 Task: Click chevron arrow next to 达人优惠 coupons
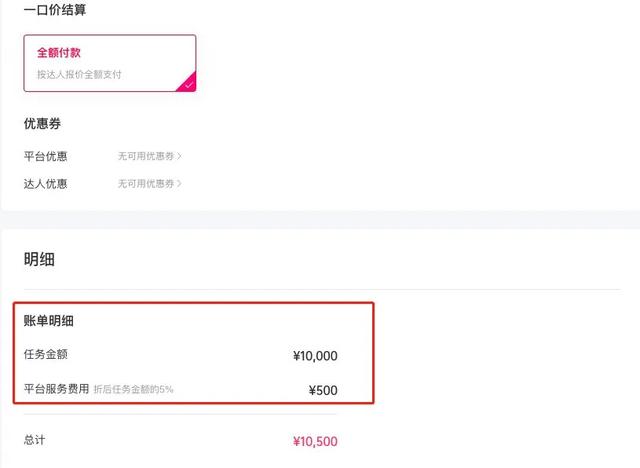[179, 184]
